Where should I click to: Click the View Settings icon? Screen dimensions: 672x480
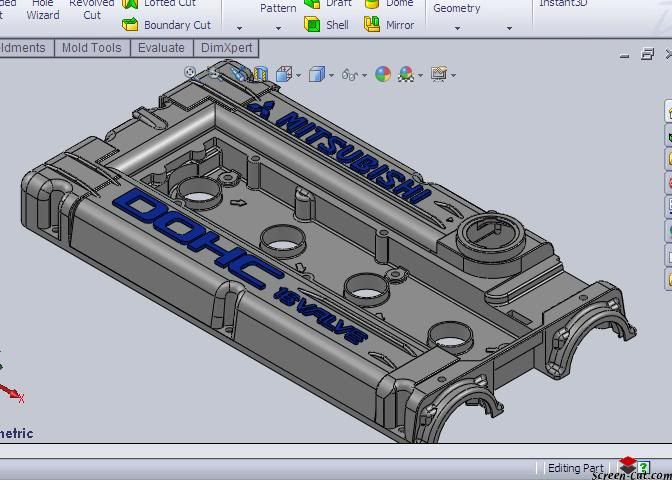(439, 74)
